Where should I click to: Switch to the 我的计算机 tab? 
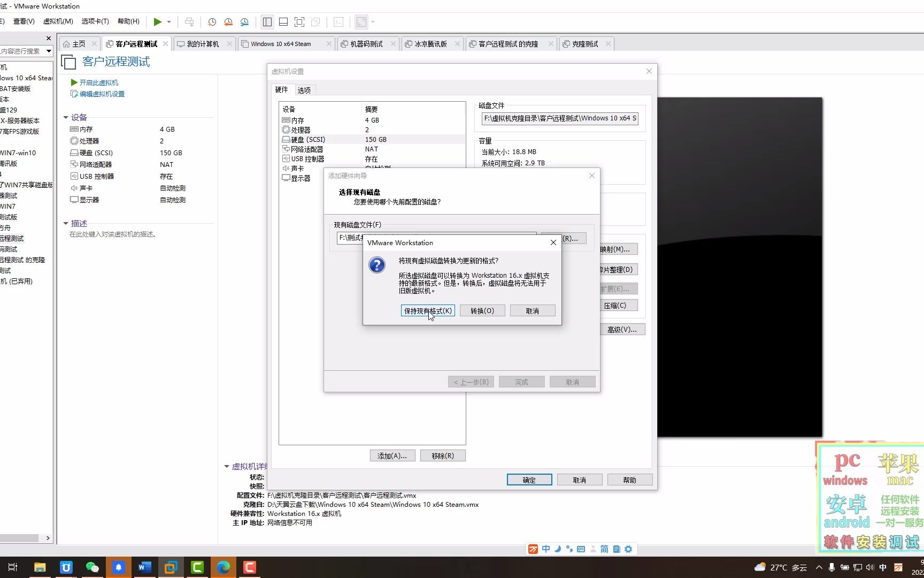pos(203,44)
